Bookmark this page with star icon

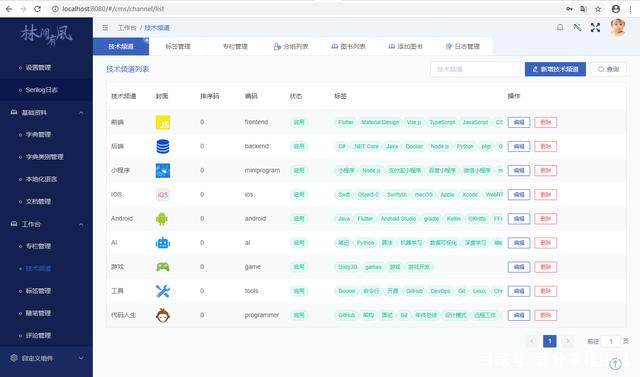tap(598, 9)
